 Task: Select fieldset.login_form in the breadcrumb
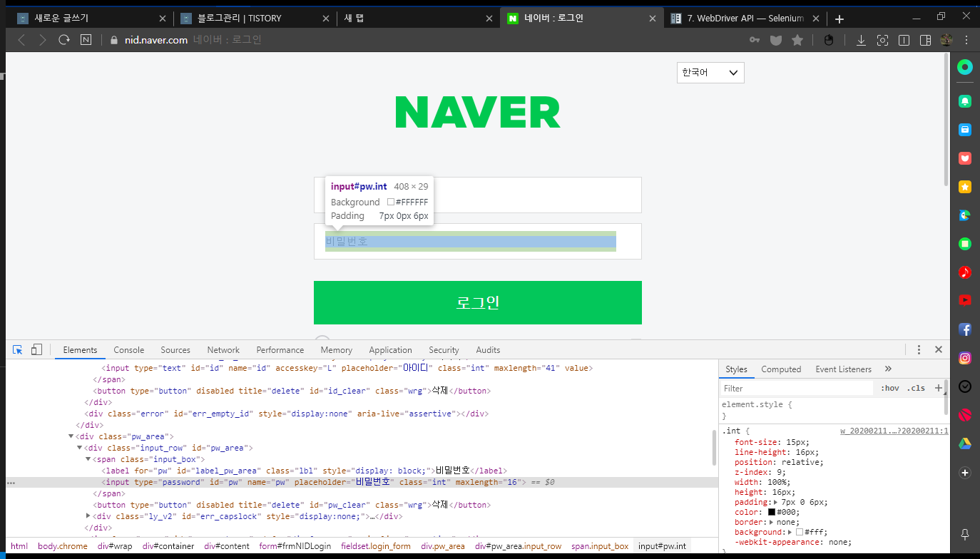coord(376,546)
